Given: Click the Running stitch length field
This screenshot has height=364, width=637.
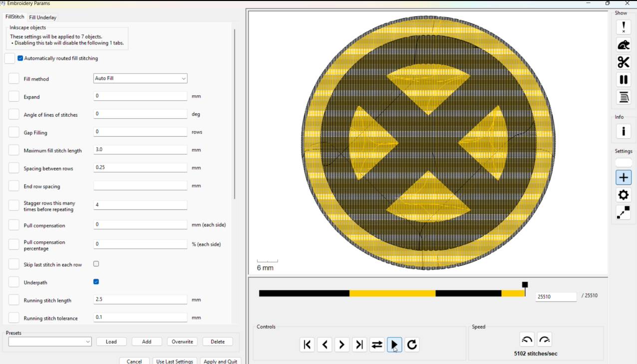Looking at the screenshot, I should pos(140,299).
